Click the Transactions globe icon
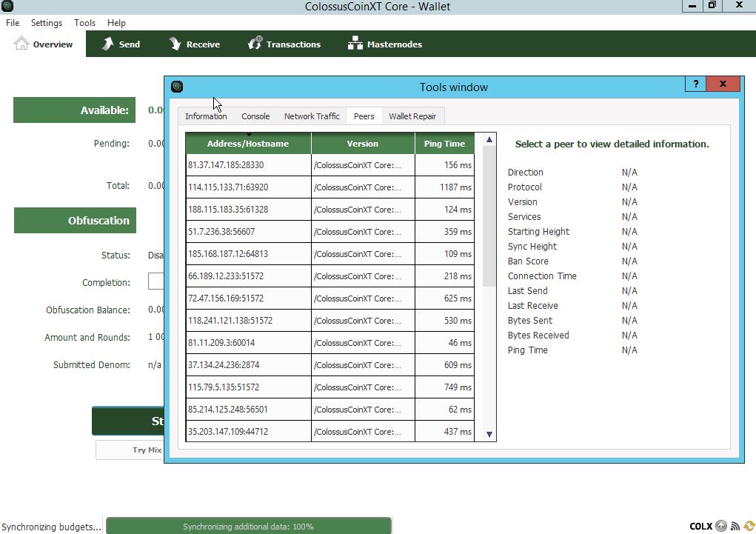Image resolution: width=756 pixels, height=534 pixels. [255, 44]
